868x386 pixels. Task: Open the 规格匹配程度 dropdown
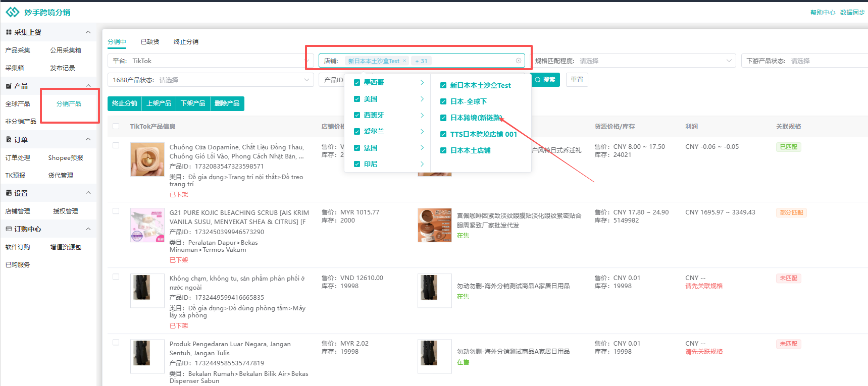(634, 61)
